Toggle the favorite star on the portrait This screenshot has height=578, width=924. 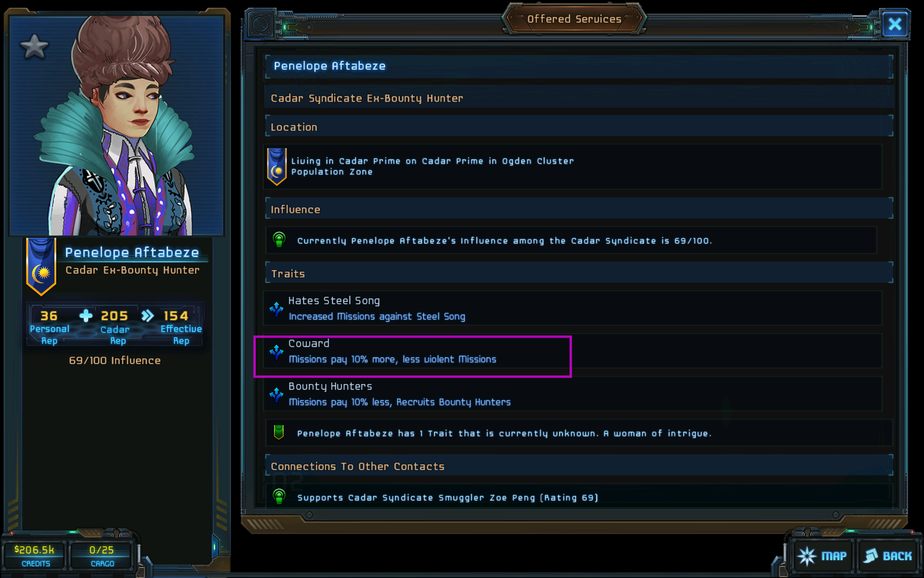pos(34,46)
